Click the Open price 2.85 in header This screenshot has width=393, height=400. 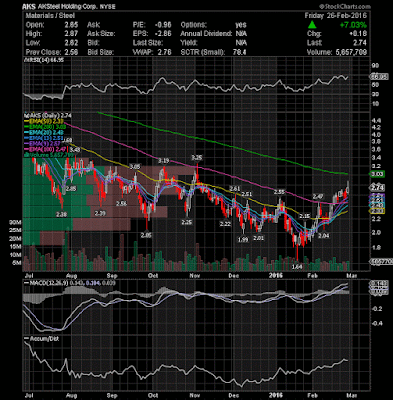(x=71, y=25)
